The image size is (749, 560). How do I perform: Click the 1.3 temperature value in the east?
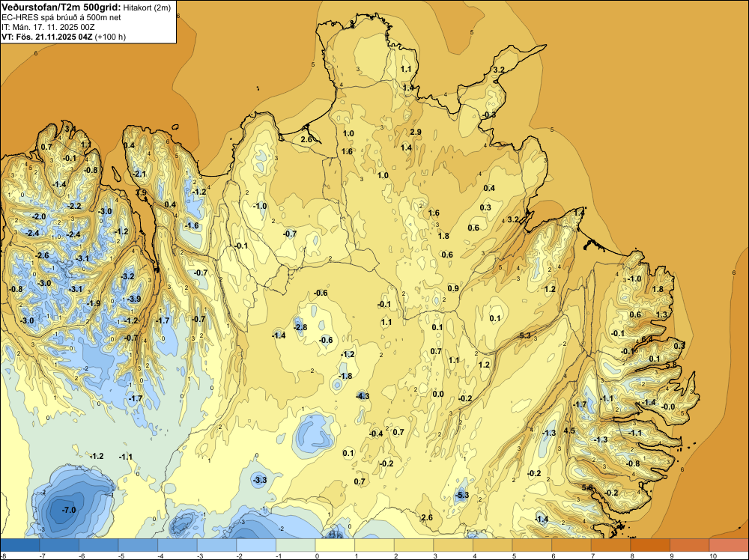(661, 314)
